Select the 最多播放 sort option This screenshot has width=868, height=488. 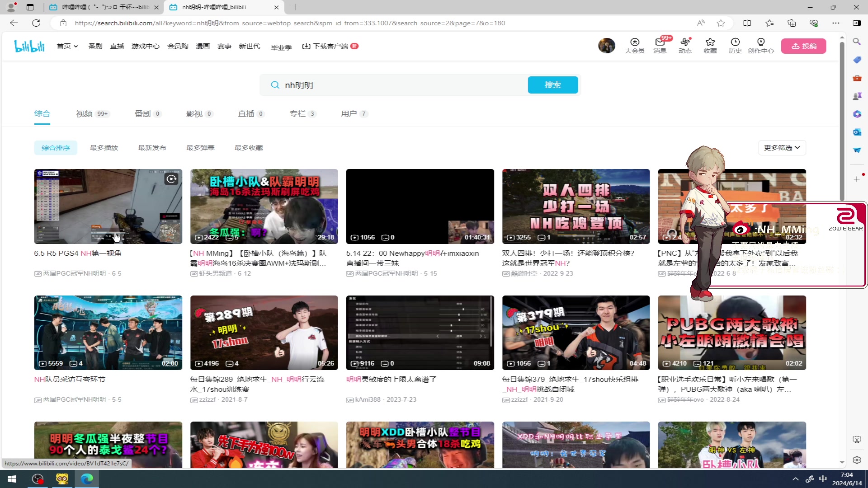click(104, 147)
